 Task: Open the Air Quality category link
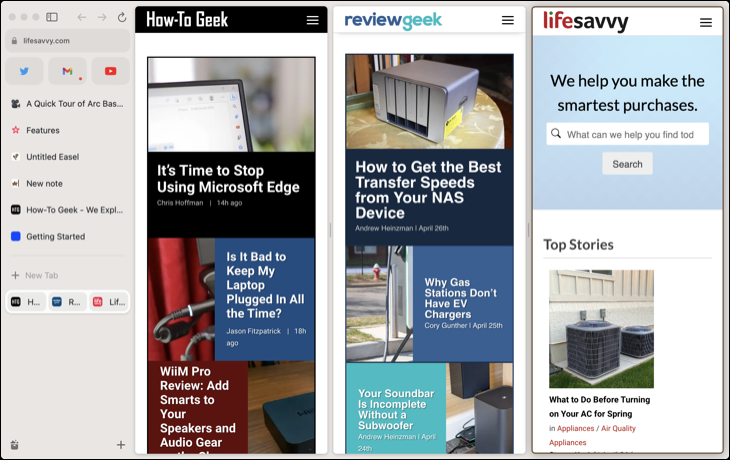[x=618, y=428]
